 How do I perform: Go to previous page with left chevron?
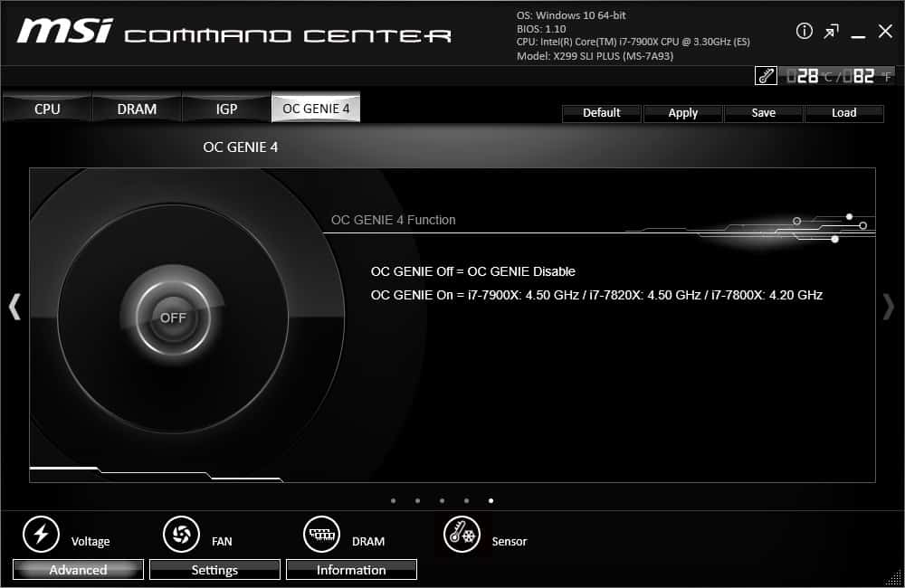15,307
